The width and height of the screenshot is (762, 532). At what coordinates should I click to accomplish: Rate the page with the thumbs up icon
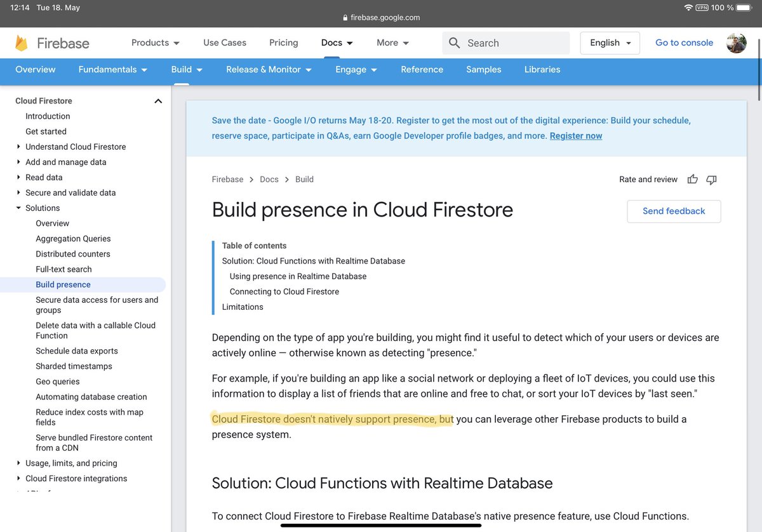(x=692, y=179)
